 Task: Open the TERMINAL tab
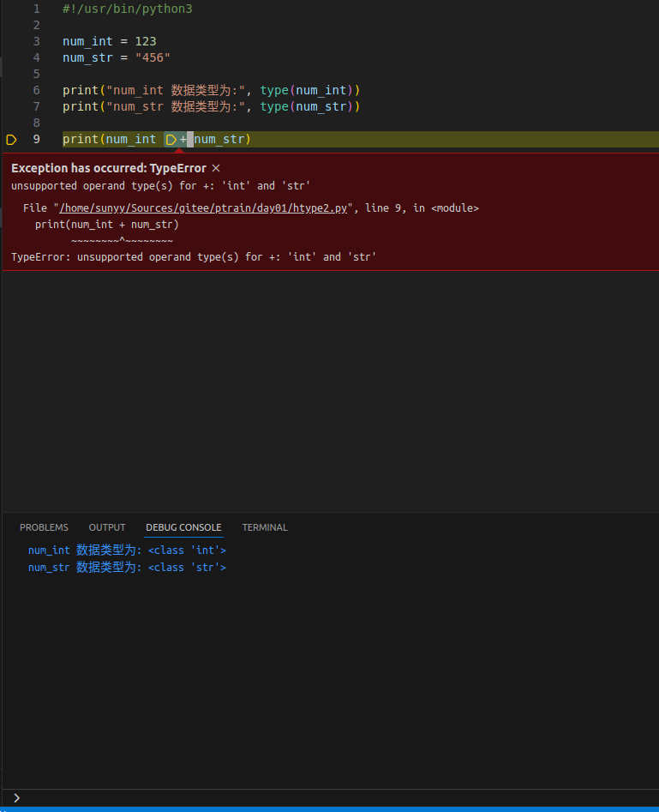[x=265, y=527]
